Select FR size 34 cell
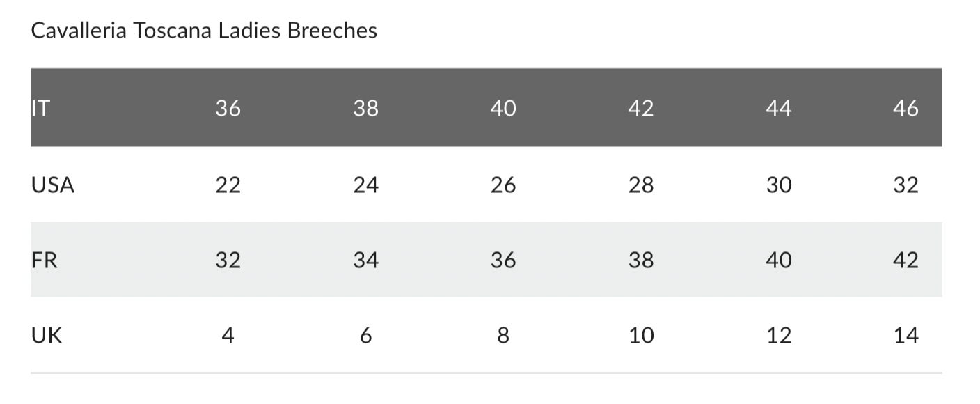 365,261
